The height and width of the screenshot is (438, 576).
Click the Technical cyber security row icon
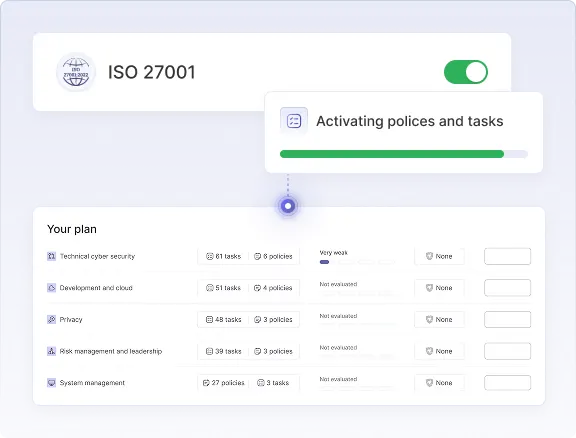click(51, 256)
